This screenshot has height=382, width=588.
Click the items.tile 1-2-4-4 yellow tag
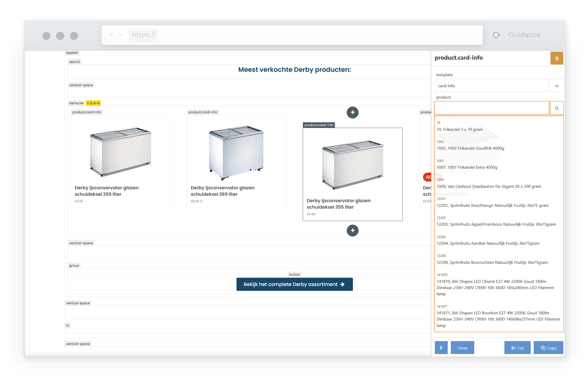pos(93,103)
